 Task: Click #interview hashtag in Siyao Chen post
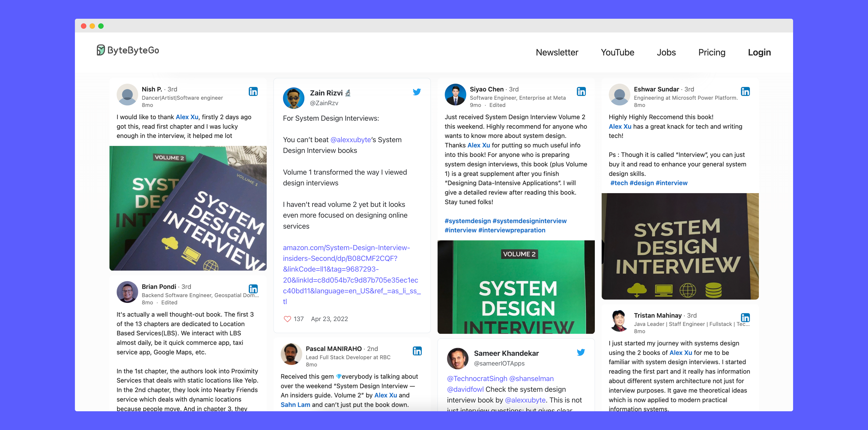point(461,230)
